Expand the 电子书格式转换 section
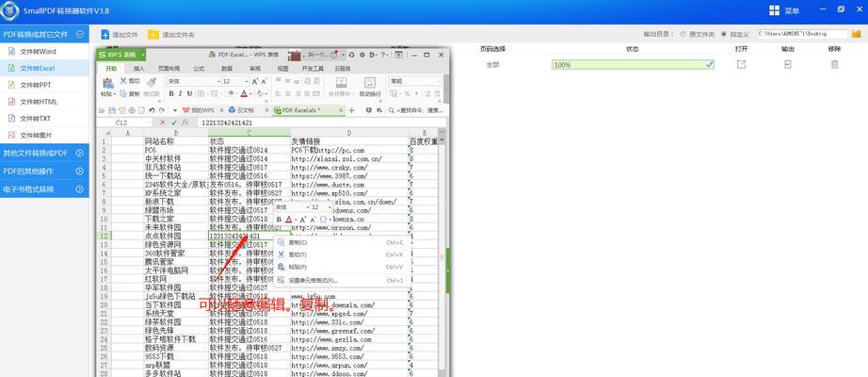Image resolution: width=868 pixels, height=377 pixels. pyautogui.click(x=44, y=189)
